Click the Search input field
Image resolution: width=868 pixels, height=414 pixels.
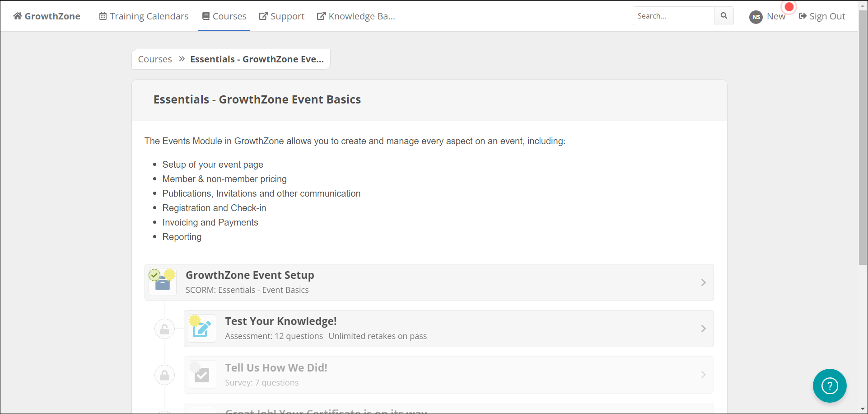(674, 16)
